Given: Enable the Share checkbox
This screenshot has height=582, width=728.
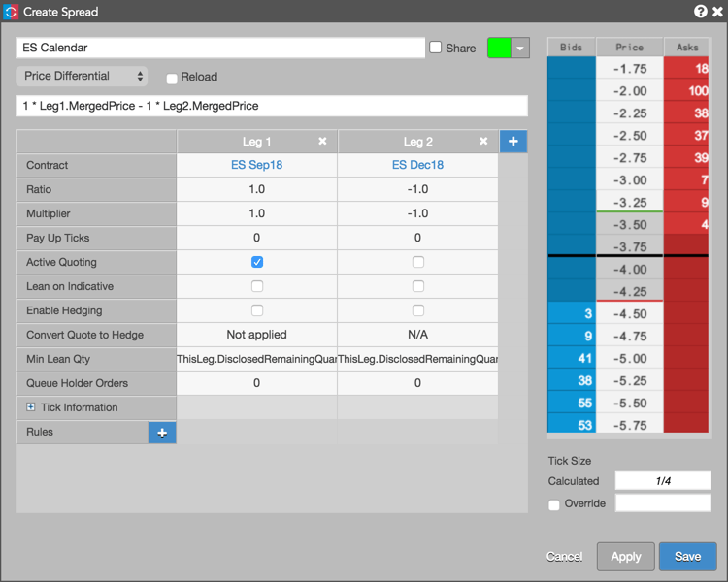Looking at the screenshot, I should tap(435, 48).
